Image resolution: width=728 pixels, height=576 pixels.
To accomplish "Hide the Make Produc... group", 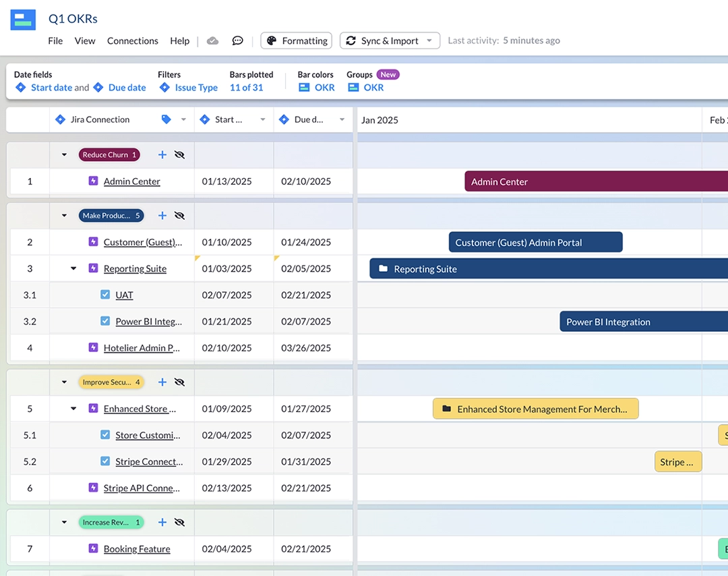I will pos(179,216).
